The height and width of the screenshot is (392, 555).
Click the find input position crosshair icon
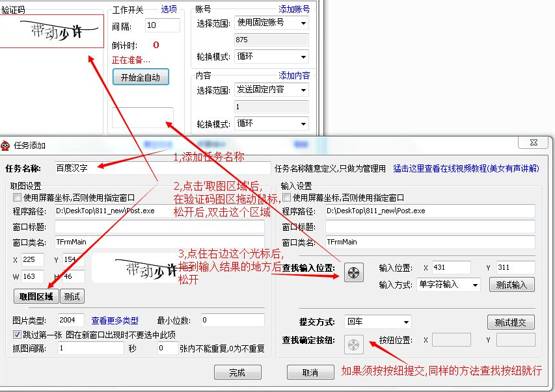(x=353, y=272)
